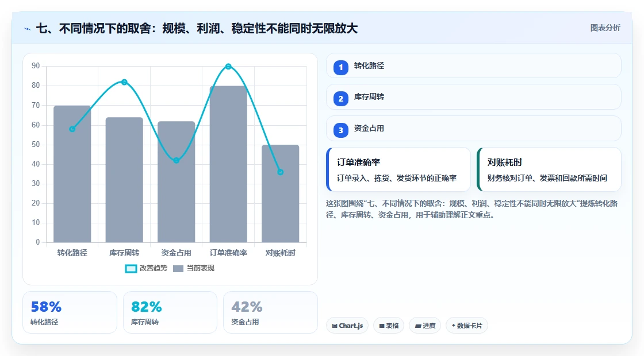Select the 进度 tag
The height and width of the screenshot is (356, 644).
425,326
